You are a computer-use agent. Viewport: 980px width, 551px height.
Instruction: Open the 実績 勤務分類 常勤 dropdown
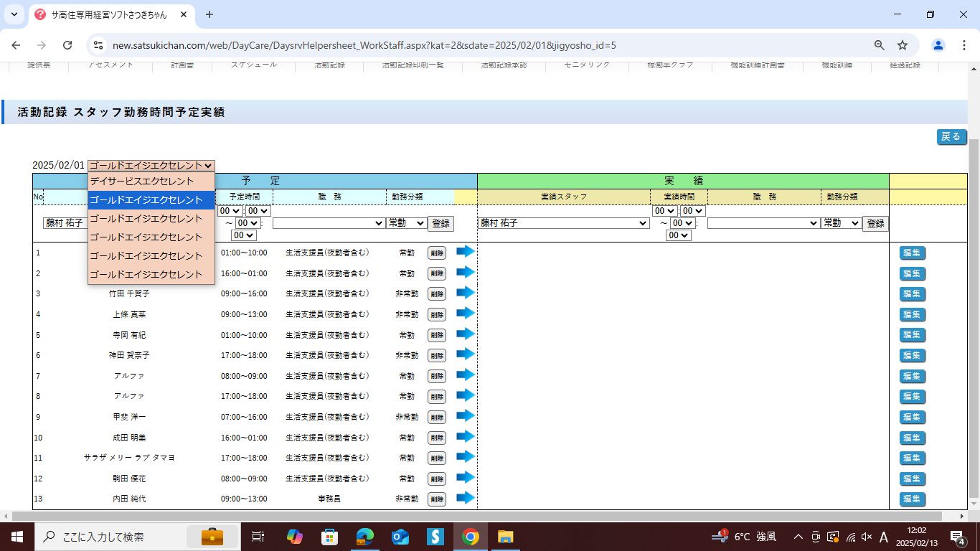coord(841,223)
